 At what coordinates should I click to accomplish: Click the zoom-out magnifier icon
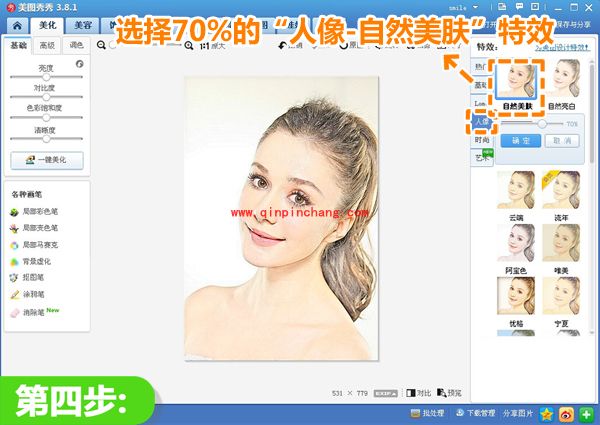(x=101, y=45)
